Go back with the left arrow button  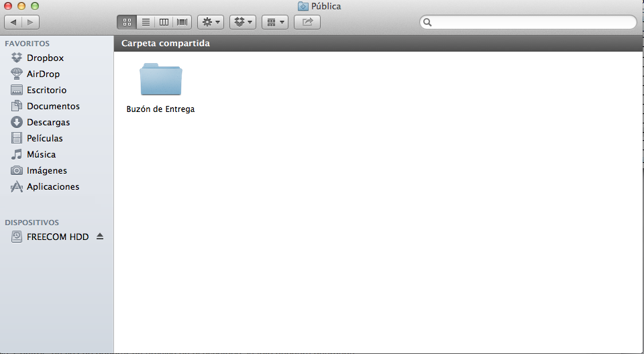[13, 22]
